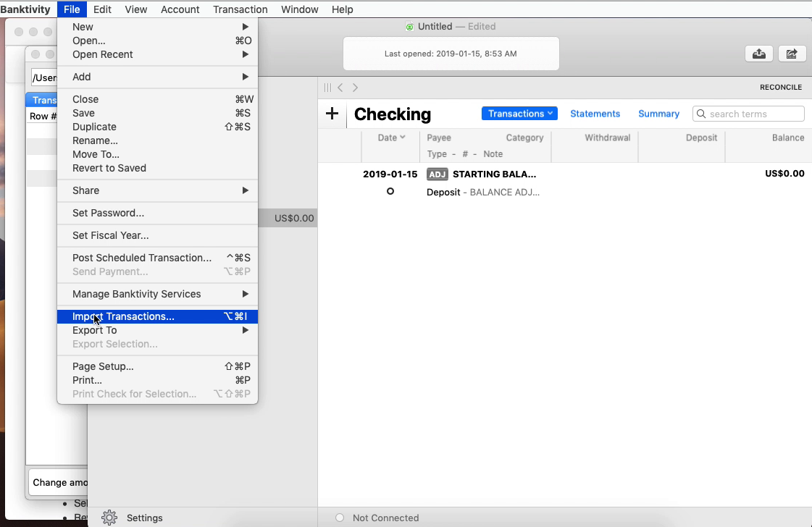The height and width of the screenshot is (527, 812).
Task: Click the Banktivity app menu
Action: (25, 9)
